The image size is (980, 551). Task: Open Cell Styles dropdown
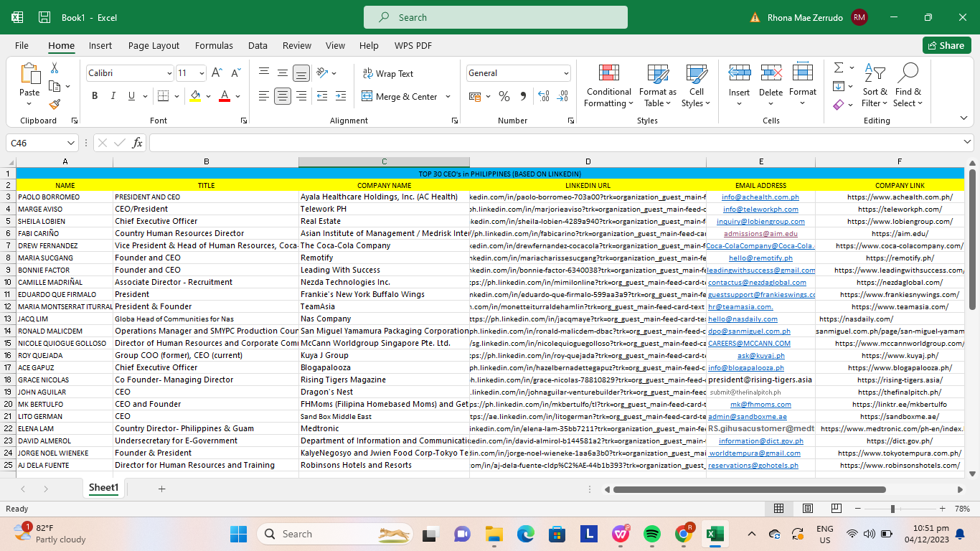pyautogui.click(x=697, y=86)
